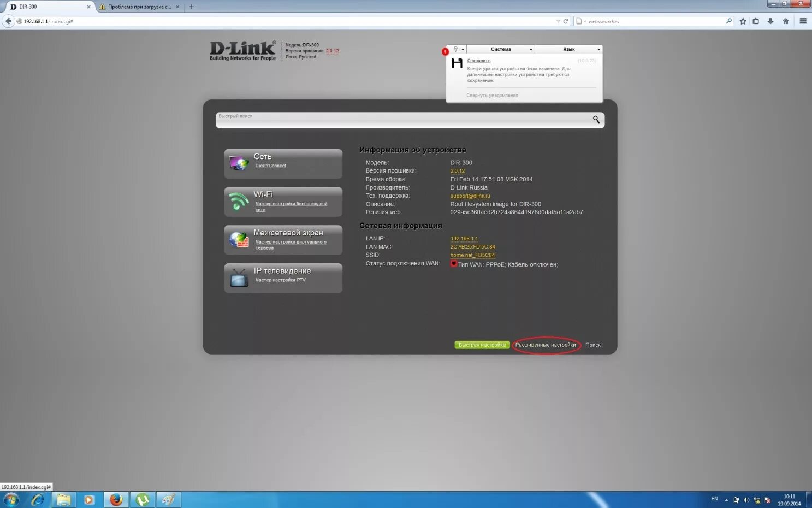Click the Сохранить link in notification
The width and height of the screenshot is (812, 508).
click(479, 61)
